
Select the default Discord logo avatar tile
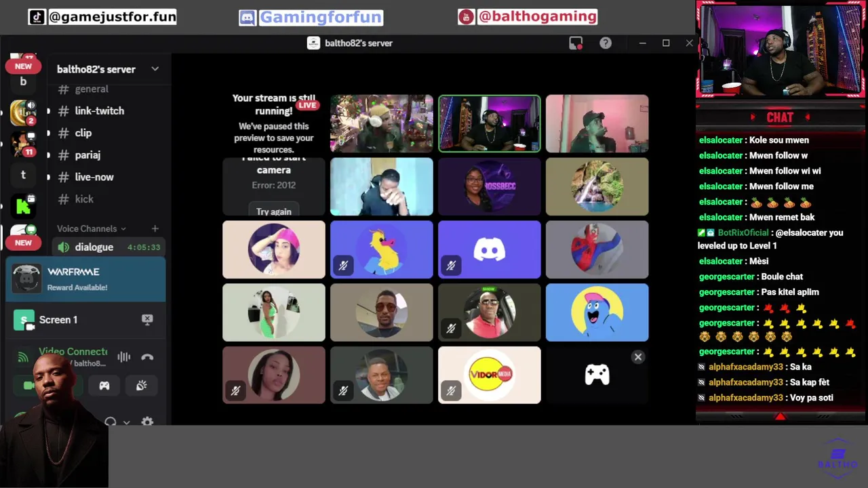coord(490,249)
